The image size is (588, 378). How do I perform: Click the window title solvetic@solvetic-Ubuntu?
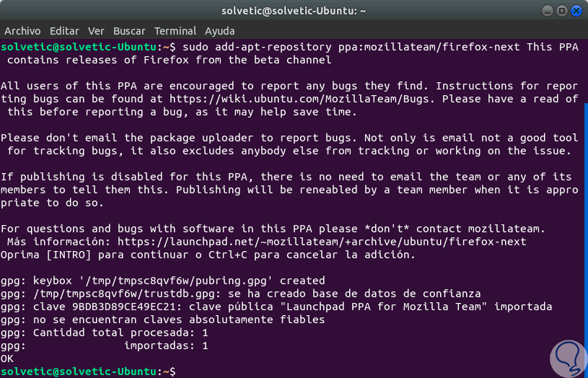click(x=293, y=11)
